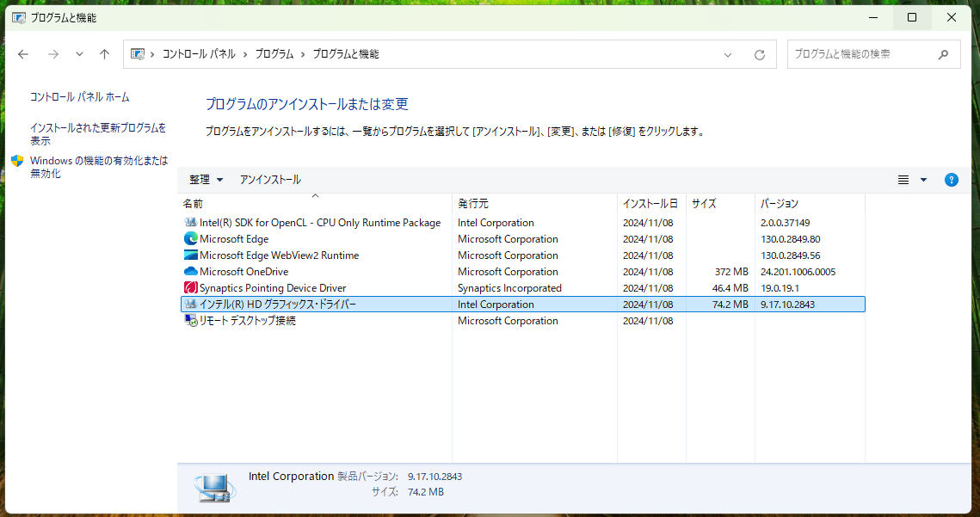Click window title bar program icon
This screenshot has width=980, height=517.
(x=20, y=17)
